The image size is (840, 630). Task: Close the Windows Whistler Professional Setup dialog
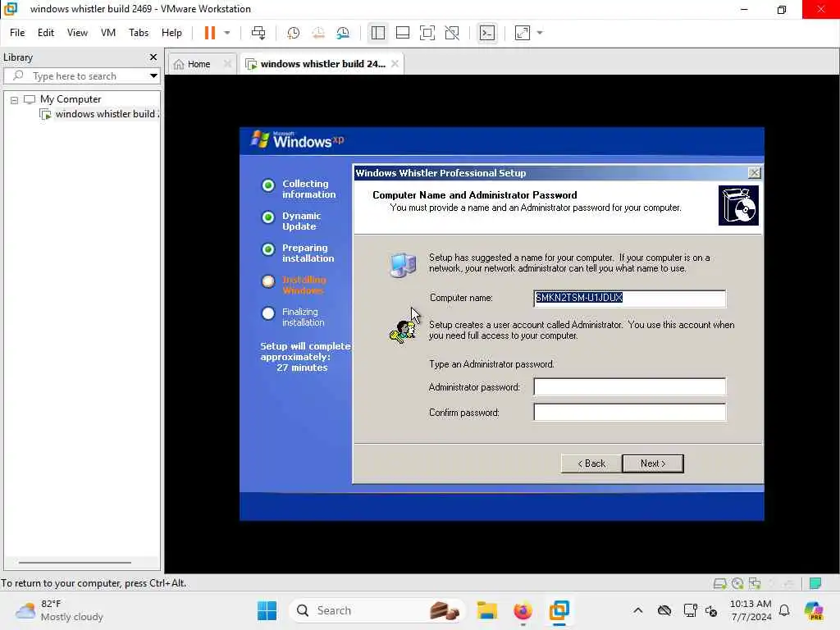click(x=754, y=172)
